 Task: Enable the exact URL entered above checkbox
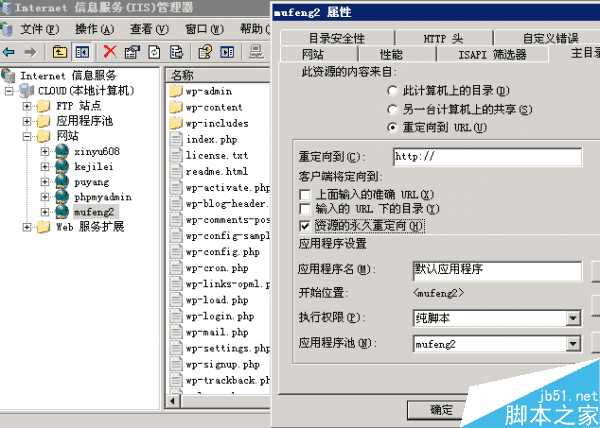tap(305, 194)
